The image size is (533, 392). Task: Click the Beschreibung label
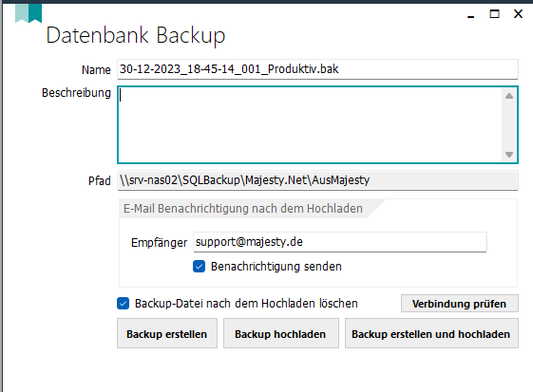[x=76, y=93]
